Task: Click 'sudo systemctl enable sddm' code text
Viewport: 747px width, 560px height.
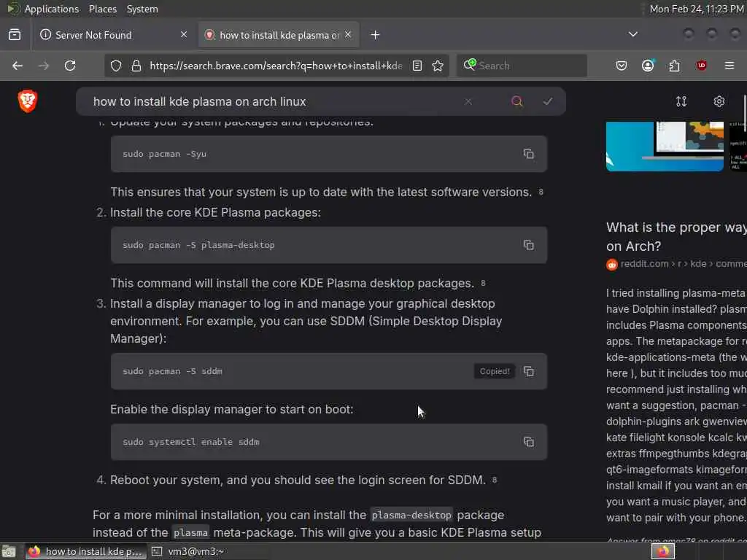Action: point(191,442)
